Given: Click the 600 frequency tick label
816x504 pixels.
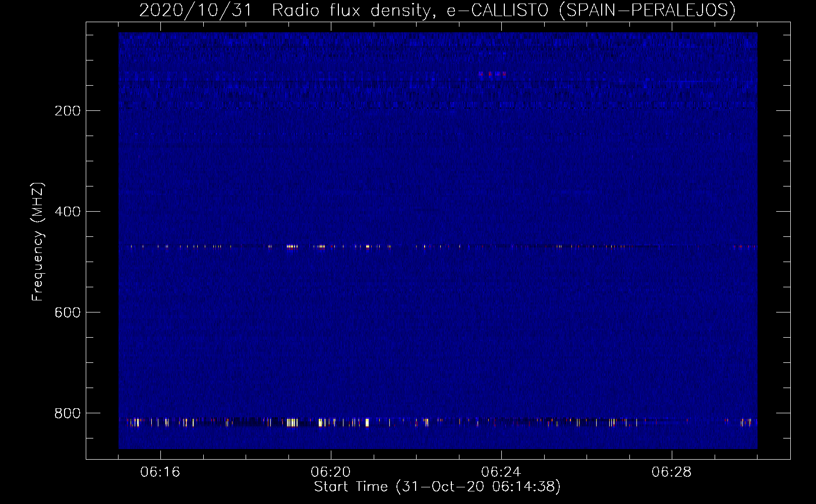Looking at the screenshot, I should pyautogui.click(x=68, y=312).
